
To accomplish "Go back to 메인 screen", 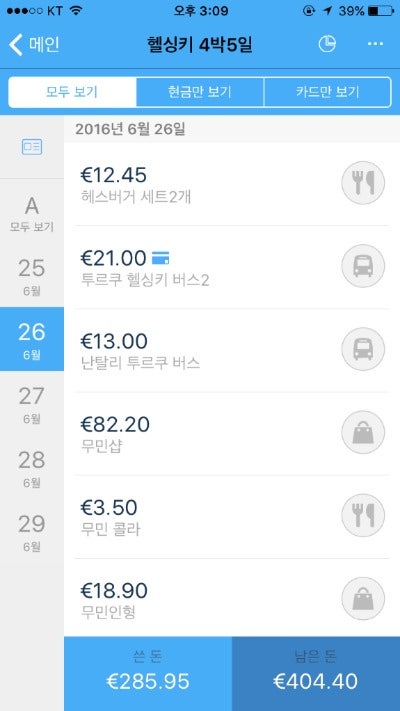I will (34, 44).
